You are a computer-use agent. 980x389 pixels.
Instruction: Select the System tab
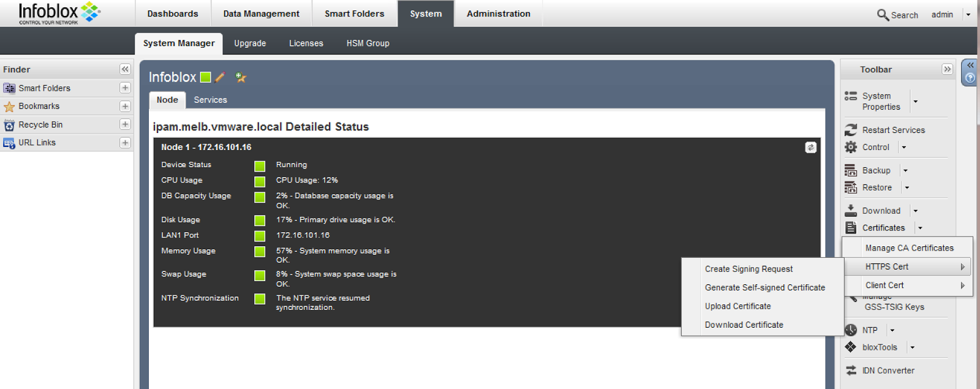426,13
